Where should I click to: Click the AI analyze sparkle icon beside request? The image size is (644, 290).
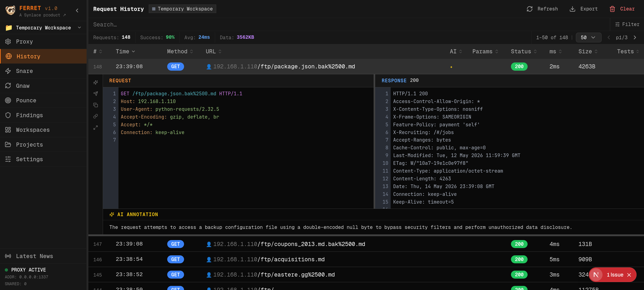click(x=95, y=82)
